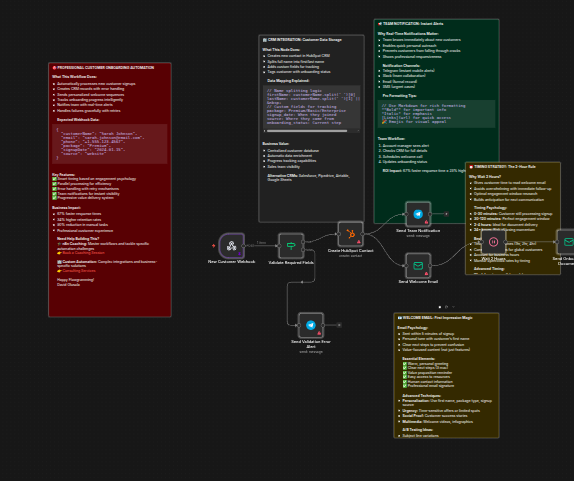Image resolution: width=574 pixels, height=481 pixels.
Task: Click warning triangle on Send Validation Error Alert
Action: pyautogui.click(x=319, y=333)
